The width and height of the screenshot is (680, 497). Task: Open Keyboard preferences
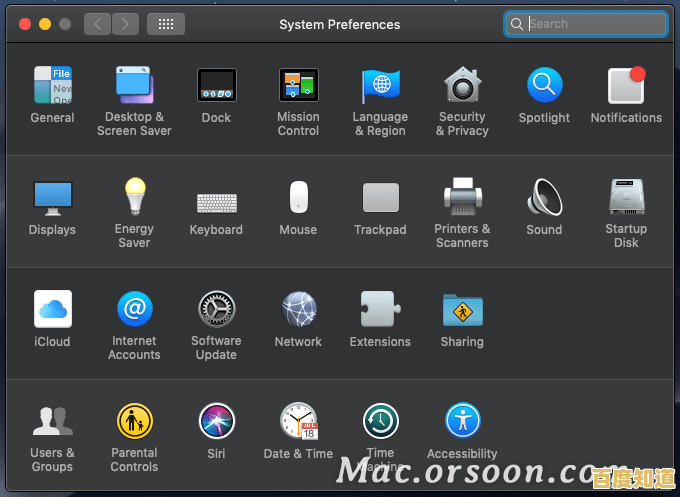(216, 200)
